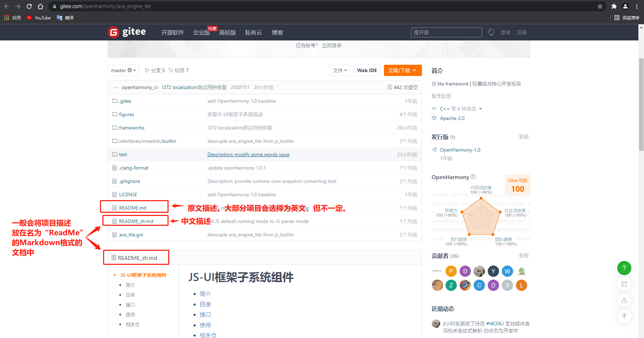The width and height of the screenshot is (644, 338).
Task: Click 立即登录 link
Action: (x=332, y=45)
